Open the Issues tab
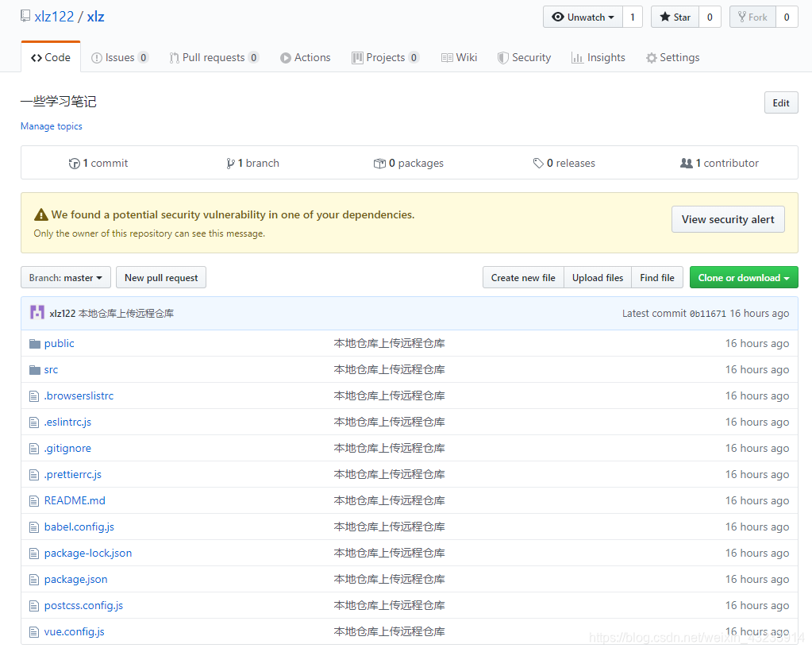The image size is (812, 652). coord(120,57)
